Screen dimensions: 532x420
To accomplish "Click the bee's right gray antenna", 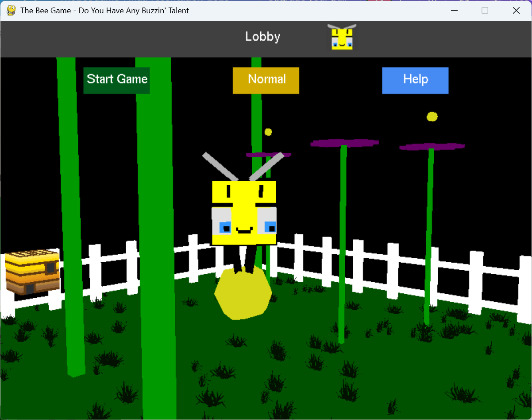I will [266, 167].
